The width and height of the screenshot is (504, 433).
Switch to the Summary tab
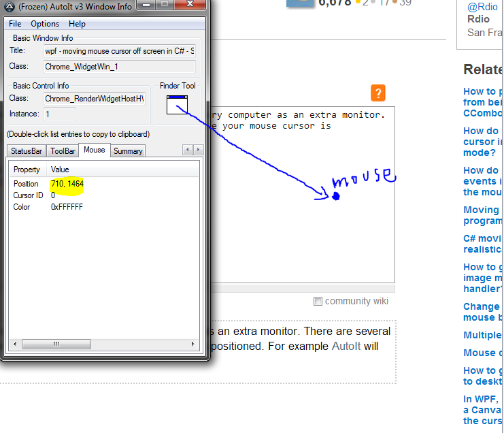click(128, 151)
